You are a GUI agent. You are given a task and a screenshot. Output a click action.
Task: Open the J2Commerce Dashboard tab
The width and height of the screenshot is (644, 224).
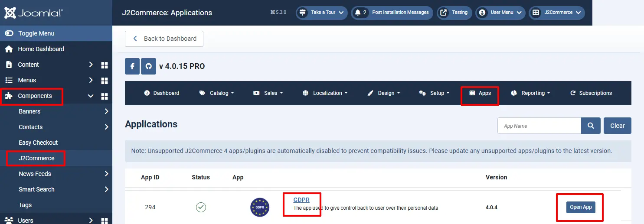click(x=161, y=93)
